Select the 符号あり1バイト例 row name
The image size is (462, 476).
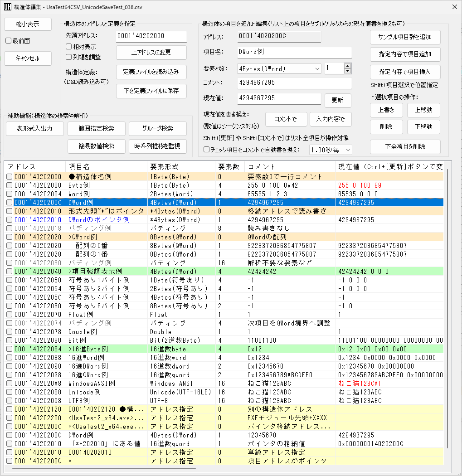(x=99, y=280)
